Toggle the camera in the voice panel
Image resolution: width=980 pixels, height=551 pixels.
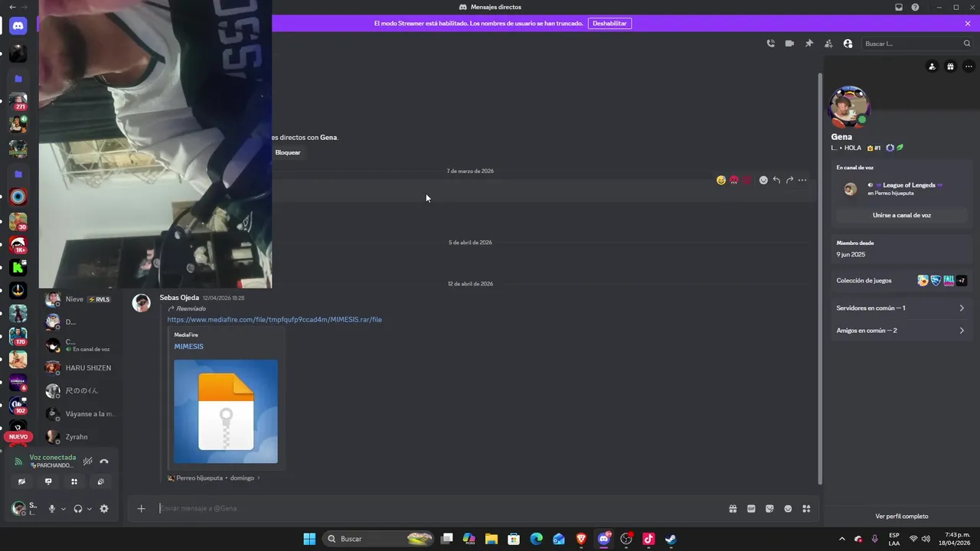coord(22,482)
